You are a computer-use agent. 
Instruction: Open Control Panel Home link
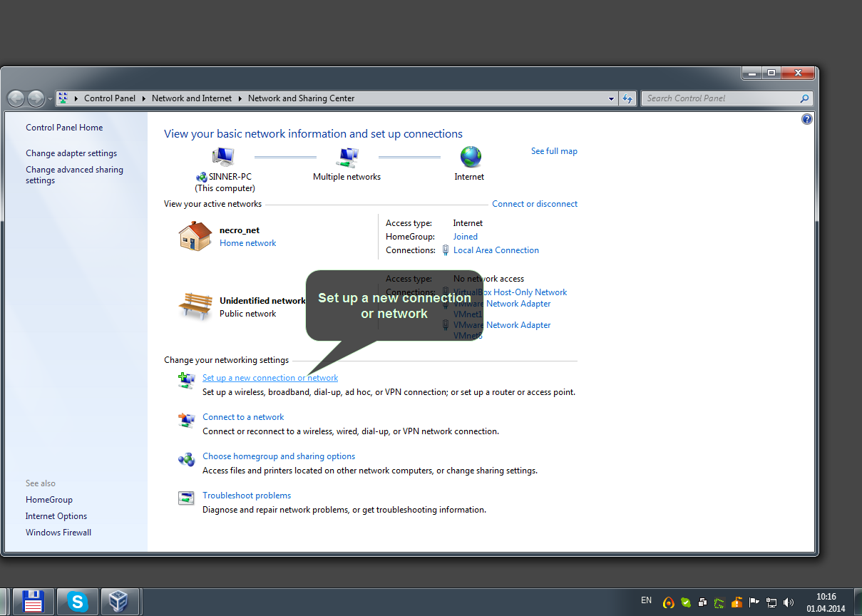64,128
